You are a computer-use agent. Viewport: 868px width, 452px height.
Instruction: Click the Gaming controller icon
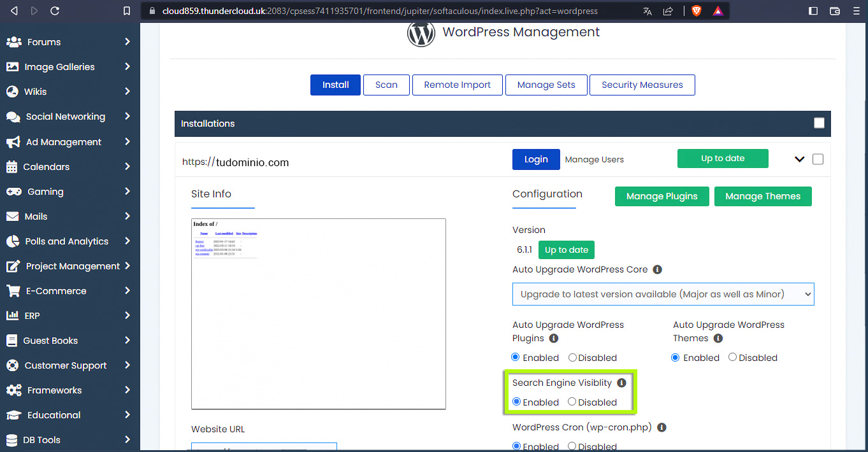(x=13, y=192)
